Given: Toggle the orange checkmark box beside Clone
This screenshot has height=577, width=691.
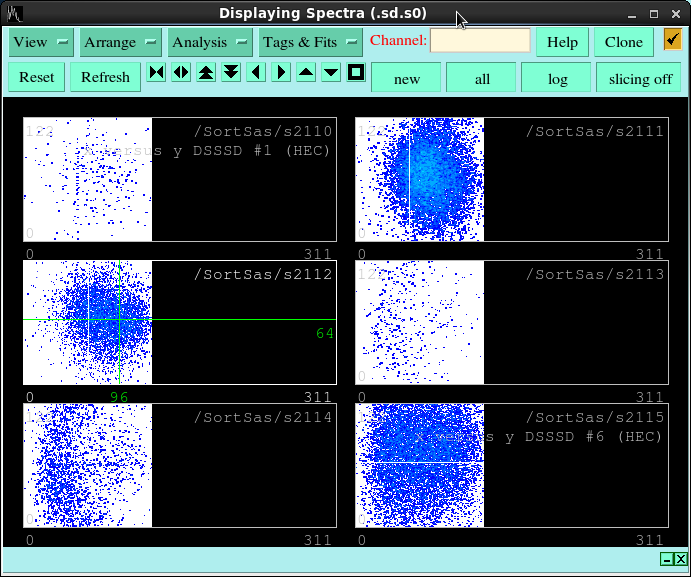Looking at the screenshot, I should coord(672,40).
